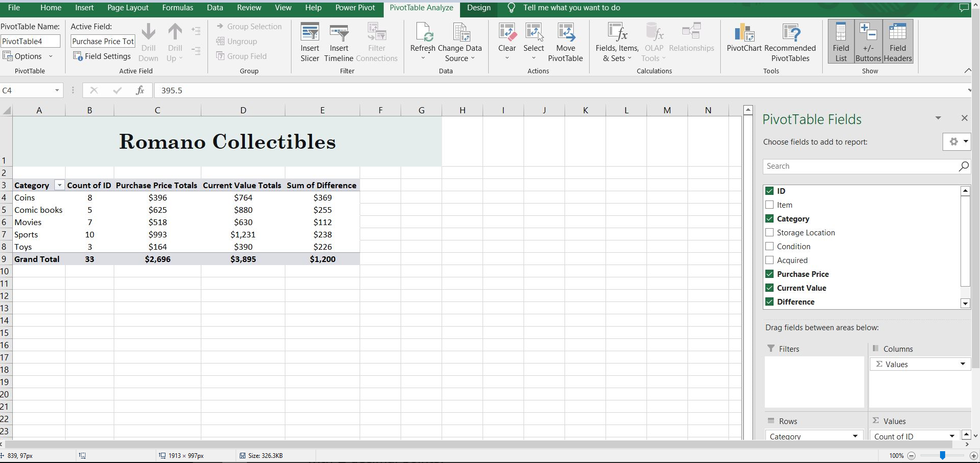Expand the Name Box dropdown

tap(57, 90)
